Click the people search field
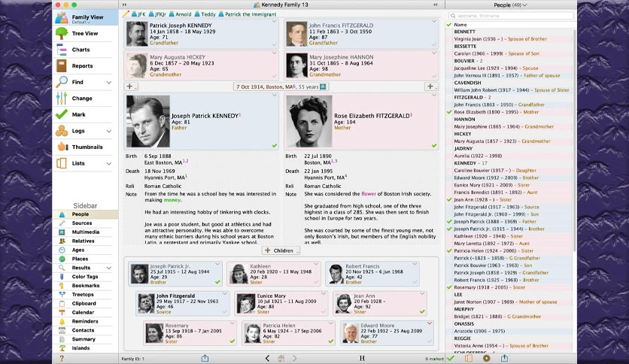The width and height of the screenshot is (629, 364). pos(512,16)
